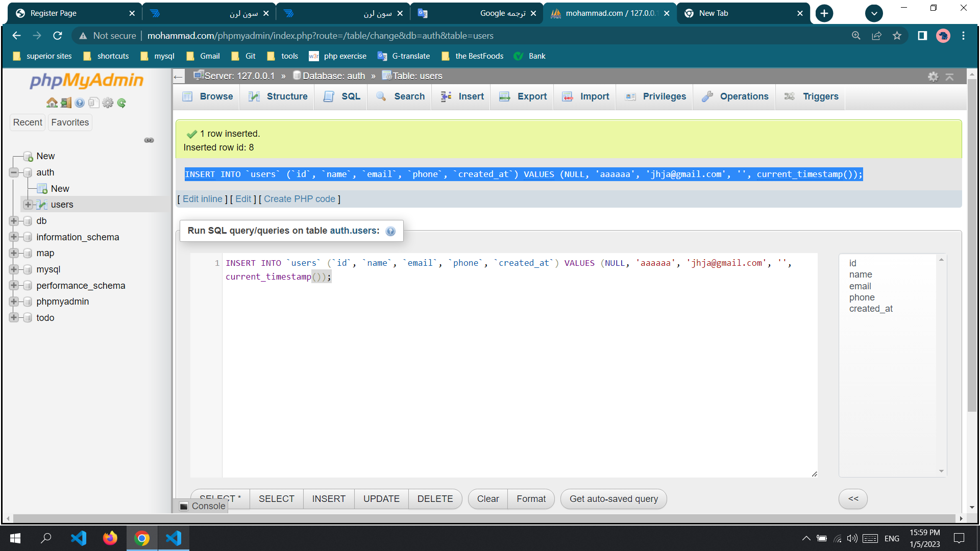Open phpMyAdmin documentation icon in sidebar
Image resolution: width=980 pixels, height=551 pixels.
[x=80, y=103]
